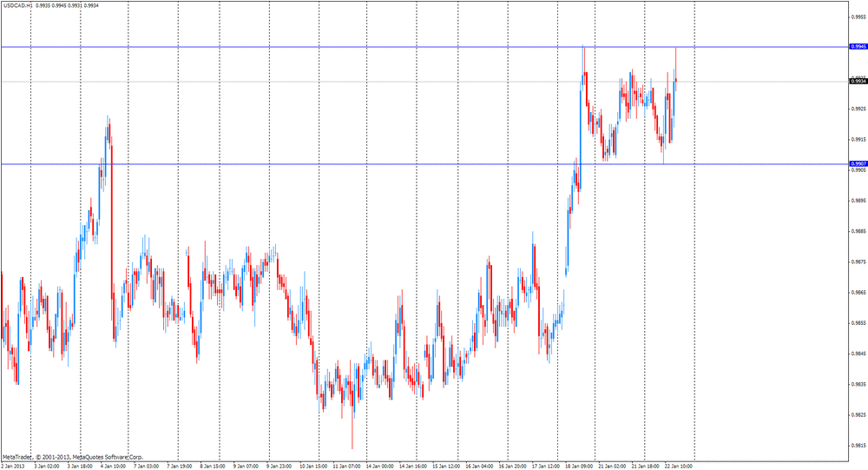Click the 11 Jan 07:00 time label
The width and height of the screenshot is (868, 470).
click(346, 467)
